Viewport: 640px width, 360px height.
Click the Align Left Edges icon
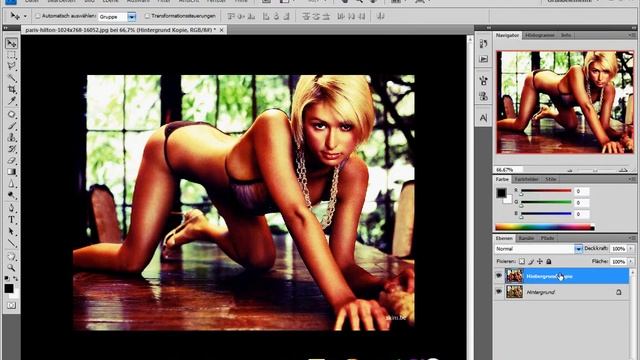click(x=266, y=16)
